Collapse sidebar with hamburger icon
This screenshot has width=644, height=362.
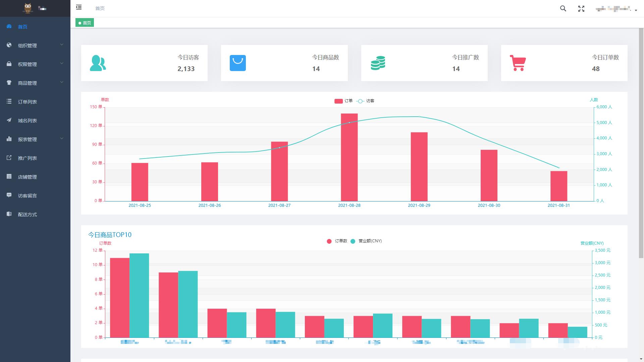pos(79,7)
